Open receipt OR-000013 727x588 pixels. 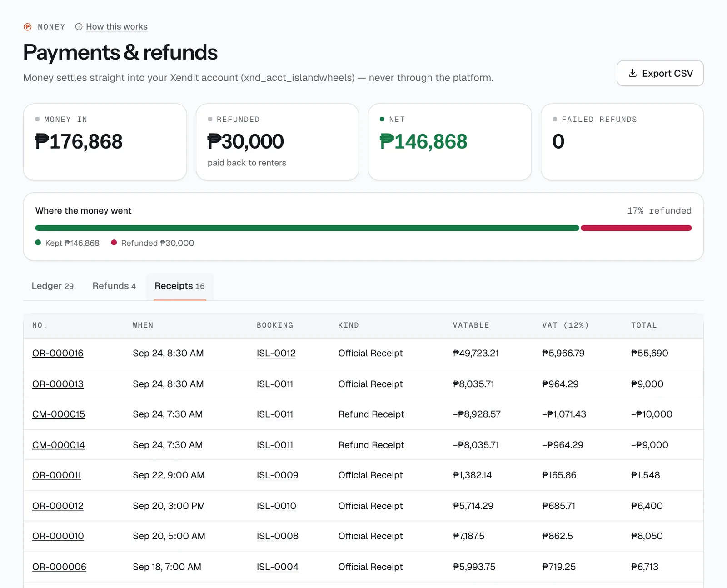58,384
